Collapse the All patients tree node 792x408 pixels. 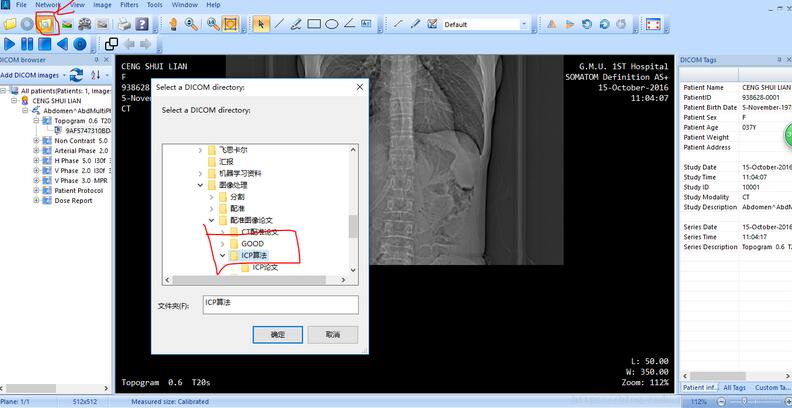4,91
